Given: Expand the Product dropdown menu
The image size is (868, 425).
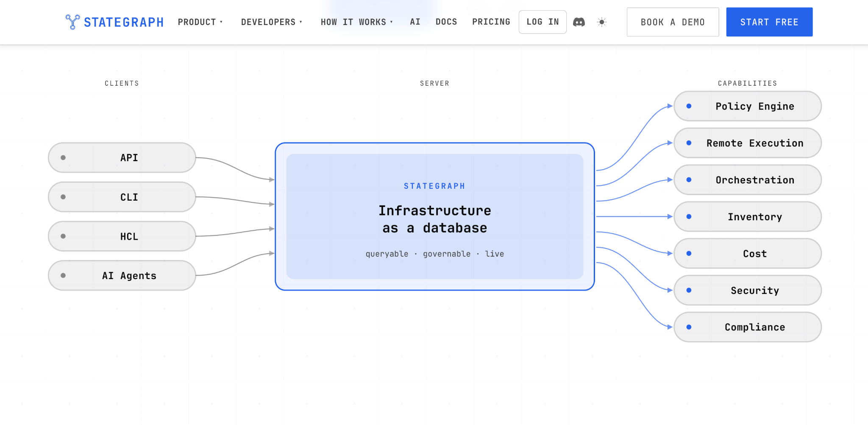Looking at the screenshot, I should pos(200,22).
